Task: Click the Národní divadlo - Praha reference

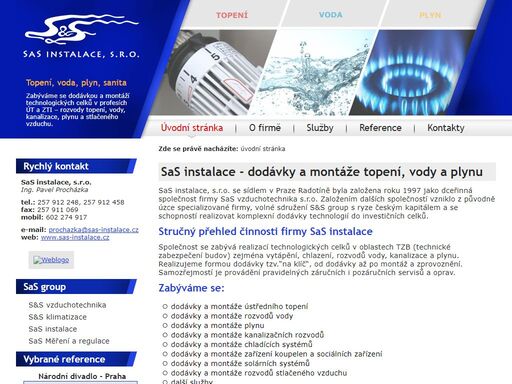Action: tap(82, 376)
